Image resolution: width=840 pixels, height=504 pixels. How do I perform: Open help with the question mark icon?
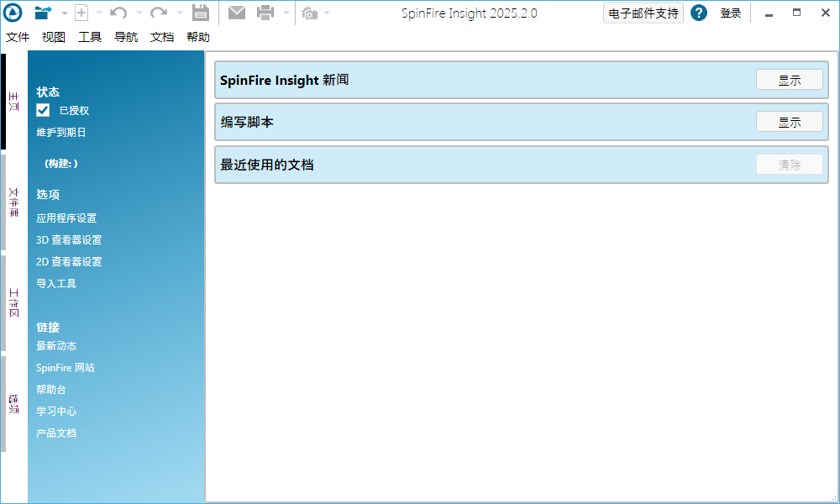[699, 13]
